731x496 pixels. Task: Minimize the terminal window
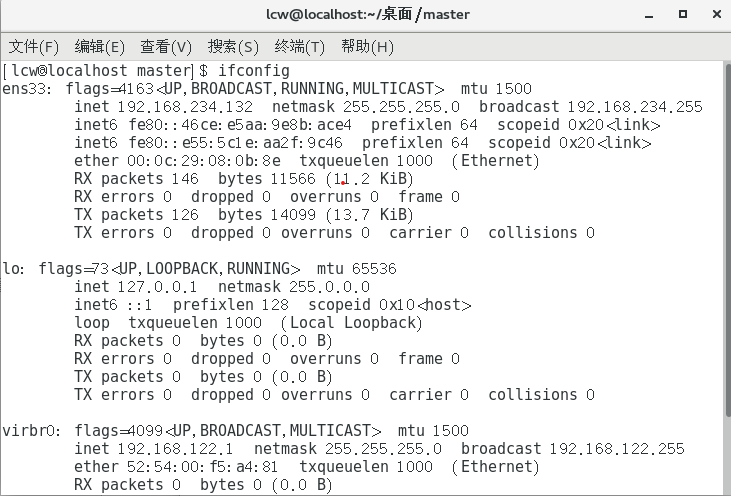(x=649, y=15)
